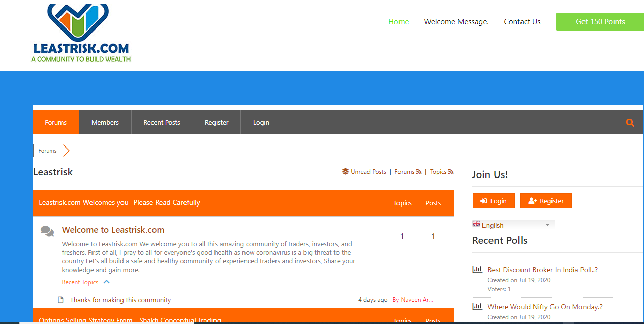The width and height of the screenshot is (644, 324).
Task: Click the Recent Polls heading
Action: (500, 240)
